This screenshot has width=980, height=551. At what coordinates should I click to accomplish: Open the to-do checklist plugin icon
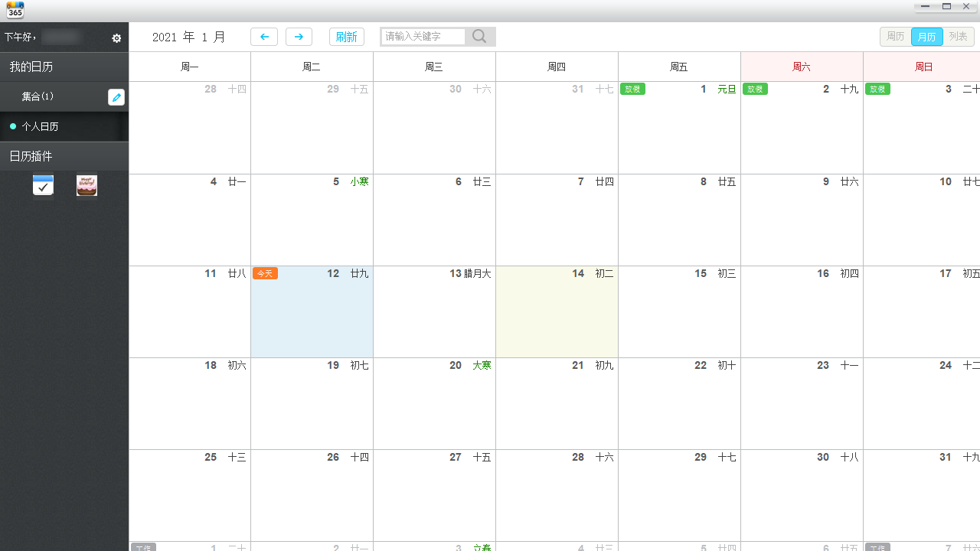pos(43,185)
